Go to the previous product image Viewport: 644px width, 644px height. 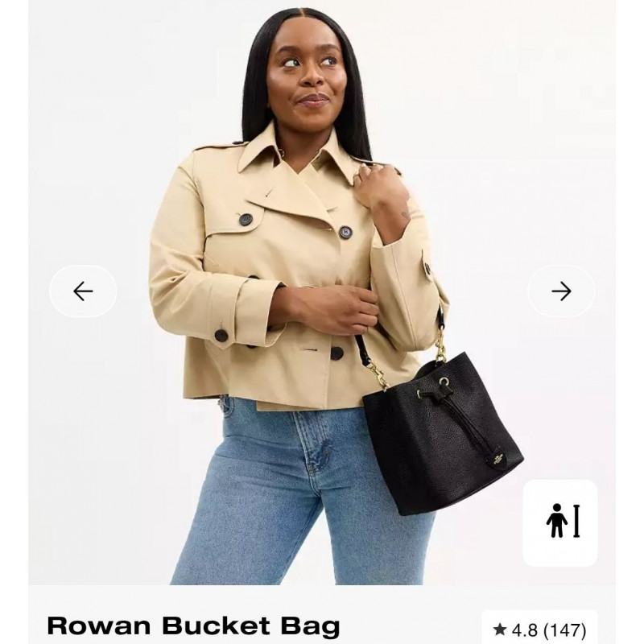coord(83,291)
